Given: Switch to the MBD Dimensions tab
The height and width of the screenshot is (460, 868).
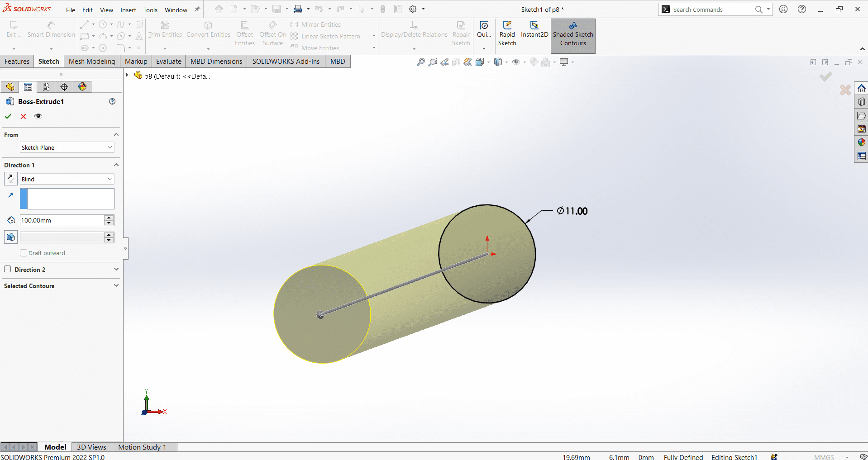Looking at the screenshot, I should pyautogui.click(x=216, y=62).
